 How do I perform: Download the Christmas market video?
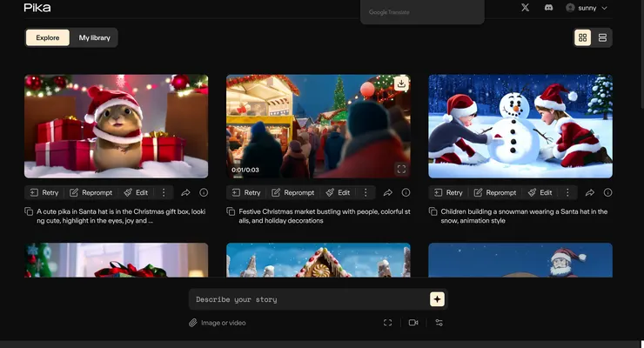coord(401,84)
